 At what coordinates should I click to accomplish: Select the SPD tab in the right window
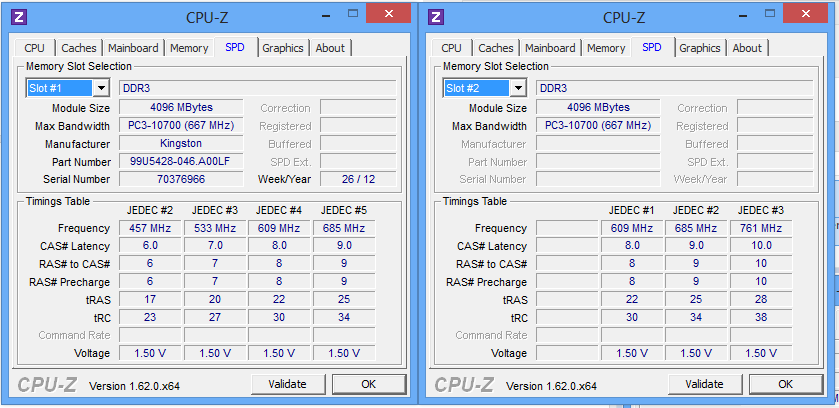(652, 47)
